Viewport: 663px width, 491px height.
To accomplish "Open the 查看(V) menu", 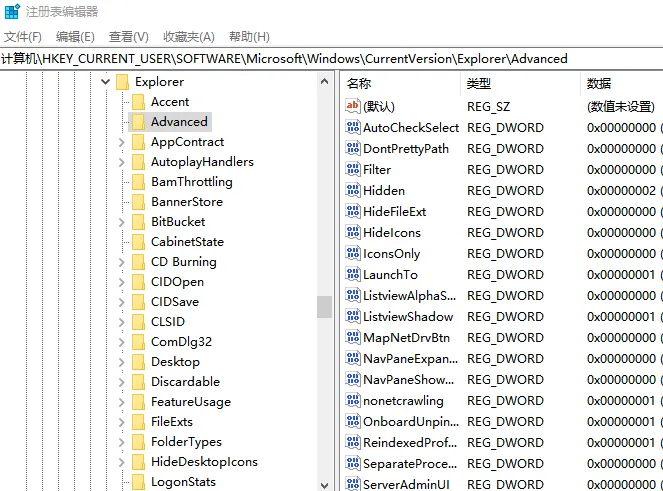I will tap(129, 37).
